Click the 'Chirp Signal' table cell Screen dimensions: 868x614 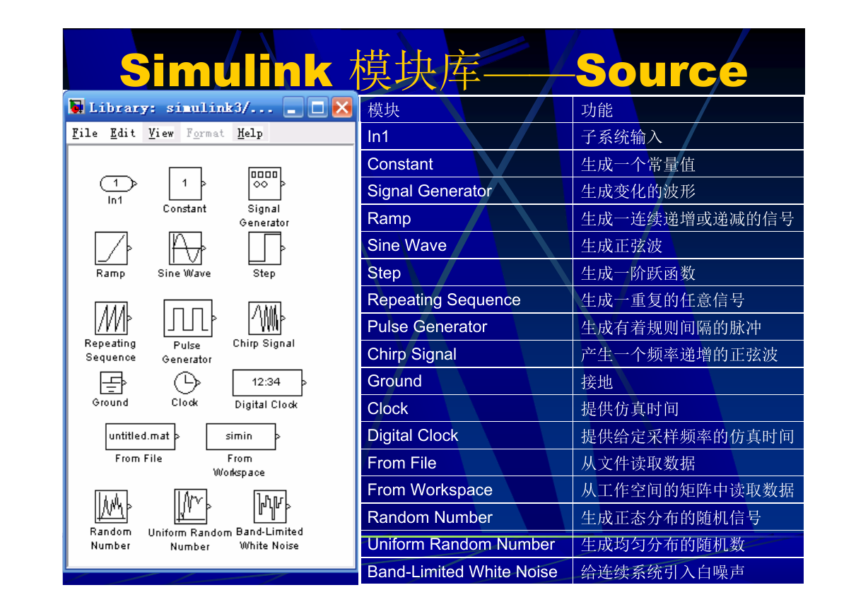pos(467,354)
